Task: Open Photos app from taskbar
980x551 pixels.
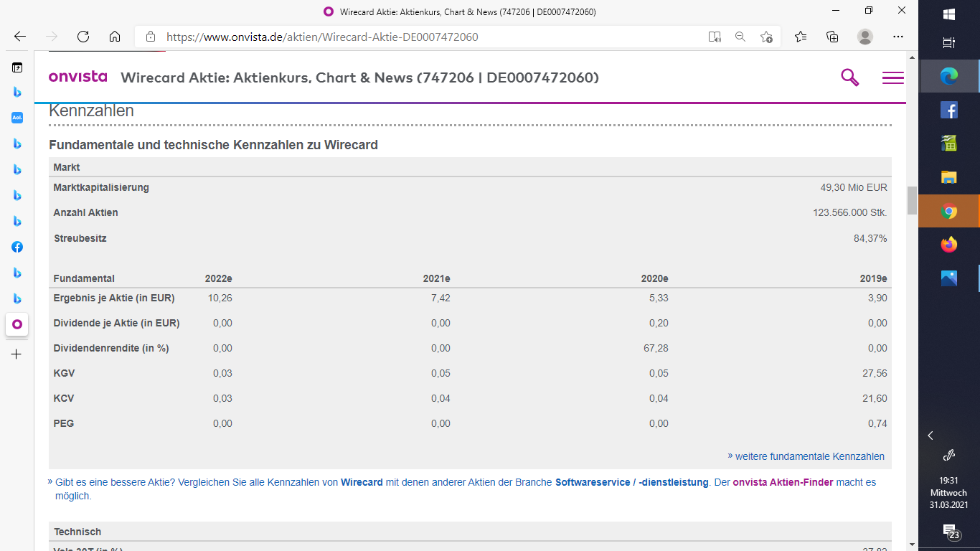Action: pyautogui.click(x=949, y=278)
